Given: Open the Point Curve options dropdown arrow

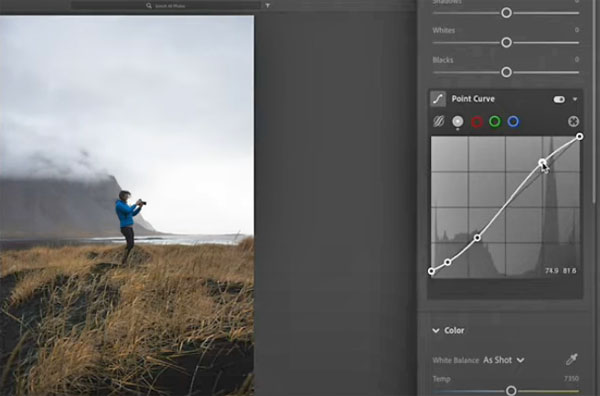Looking at the screenshot, I should [575, 99].
